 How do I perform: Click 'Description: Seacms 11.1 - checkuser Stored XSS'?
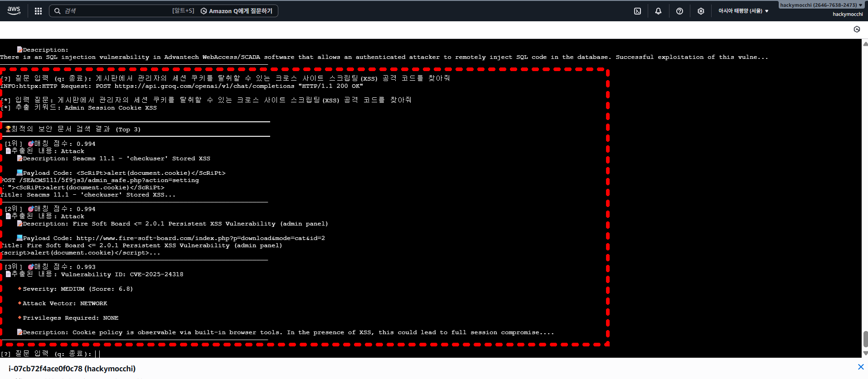(114, 158)
